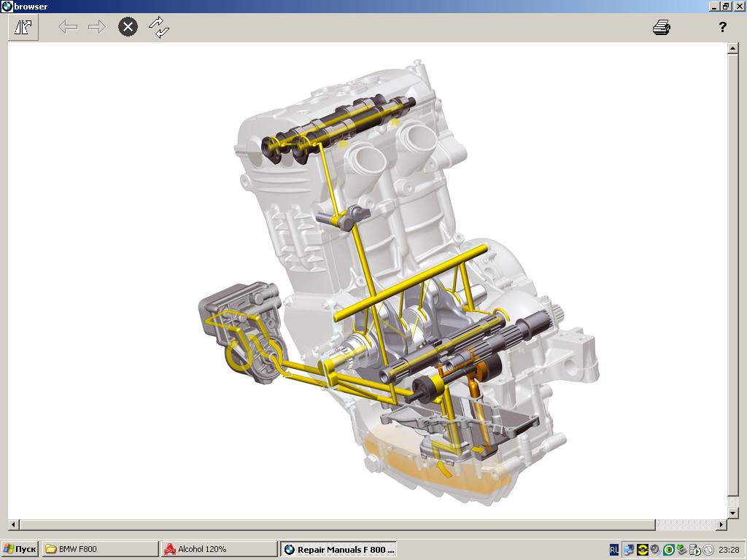Click the RU language indicator in tray
747x560 pixels.
click(x=614, y=550)
